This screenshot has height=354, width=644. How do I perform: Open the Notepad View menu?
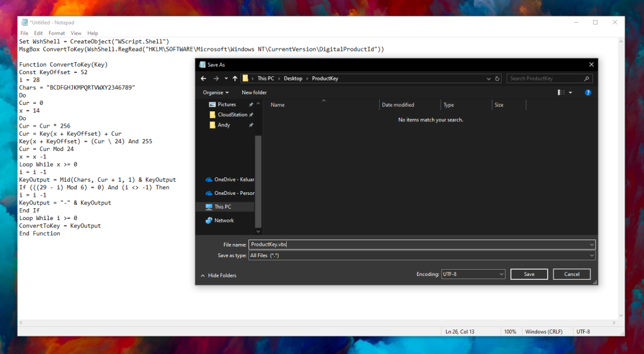pos(76,33)
